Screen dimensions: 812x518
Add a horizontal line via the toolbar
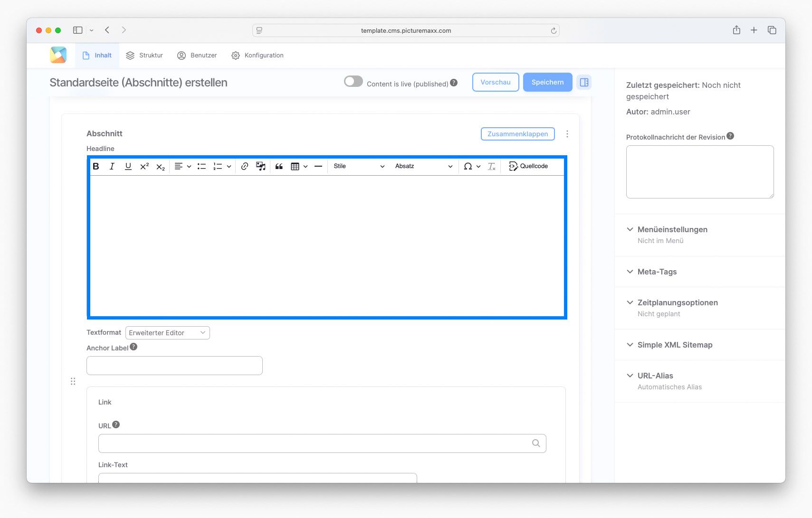[318, 166]
